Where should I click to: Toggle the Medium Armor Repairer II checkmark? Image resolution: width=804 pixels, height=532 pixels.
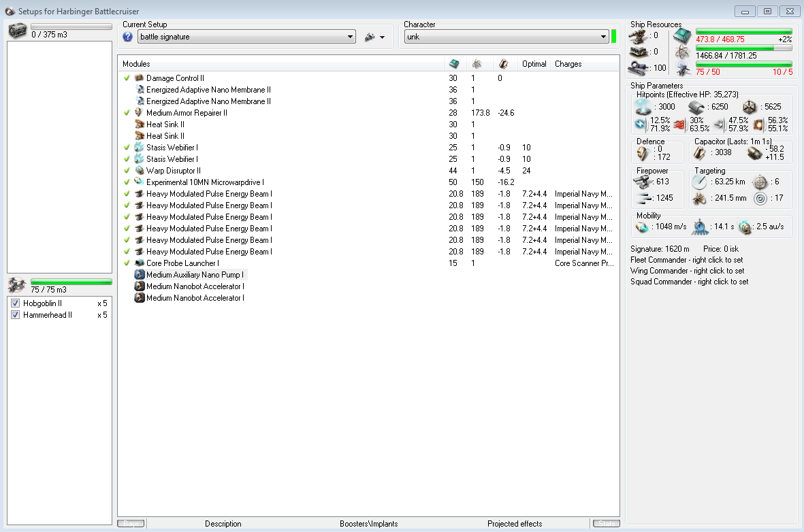click(127, 112)
